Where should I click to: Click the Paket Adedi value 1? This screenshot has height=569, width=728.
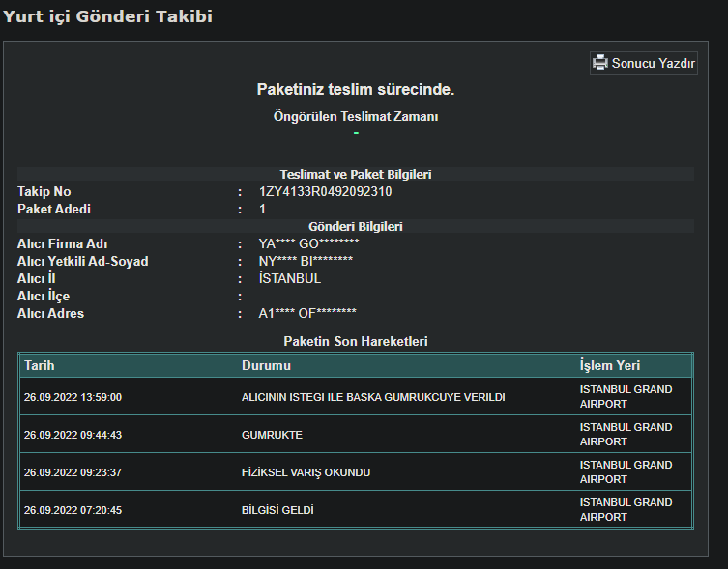point(262,209)
